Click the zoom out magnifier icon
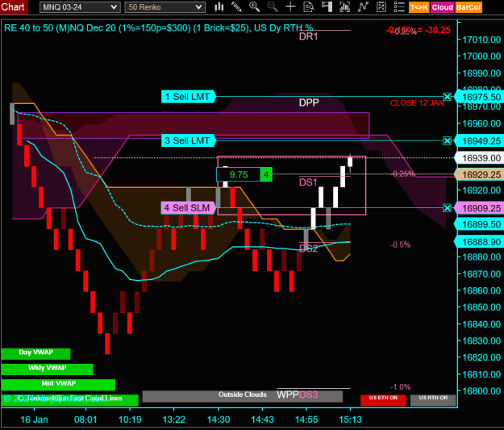504x430 pixels. point(273,7)
